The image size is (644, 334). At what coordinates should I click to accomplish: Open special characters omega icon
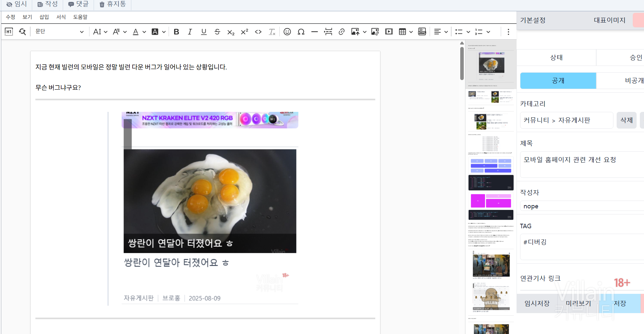(x=301, y=32)
